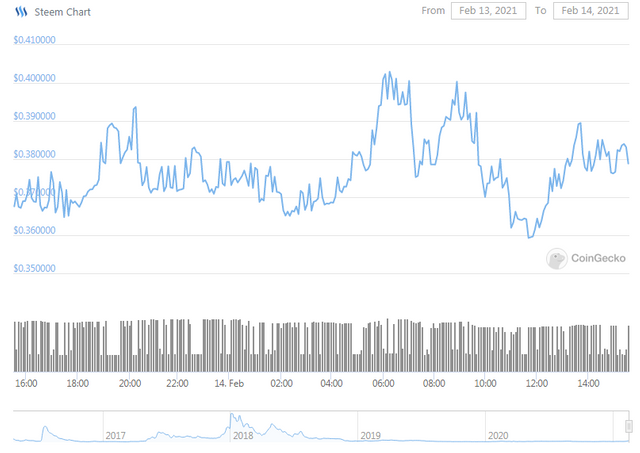Screen dimensions: 640x453
Task: Click the 20:00 time axis label
Action: [130, 384]
